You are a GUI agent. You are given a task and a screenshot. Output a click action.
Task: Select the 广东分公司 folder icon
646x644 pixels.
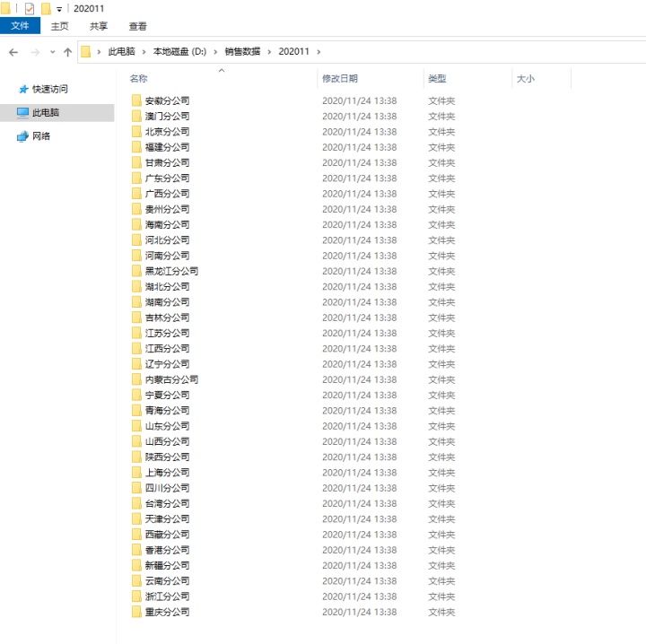[x=136, y=178]
